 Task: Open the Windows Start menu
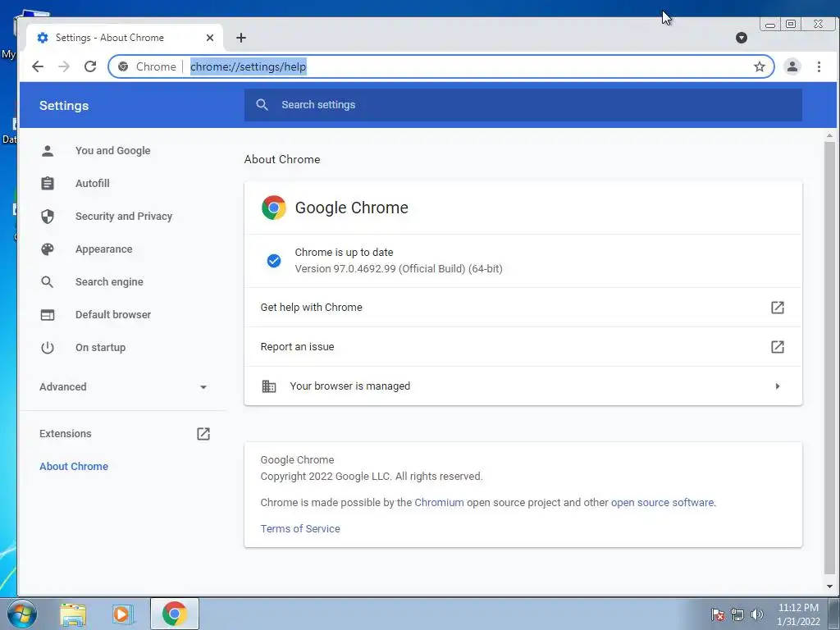click(22, 614)
